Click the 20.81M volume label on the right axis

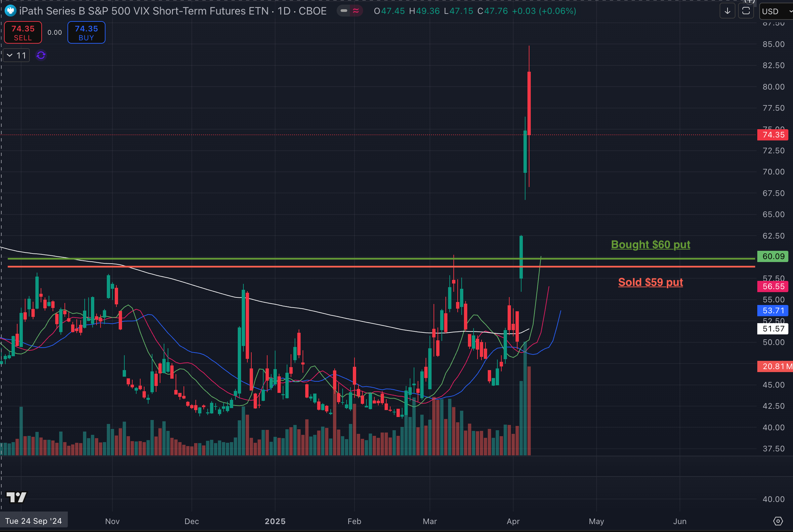coord(775,366)
